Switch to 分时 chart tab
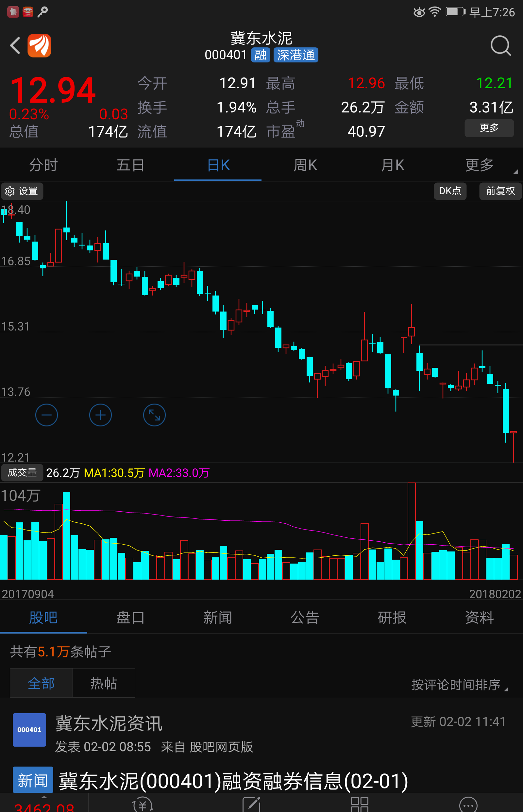 tap(43, 165)
